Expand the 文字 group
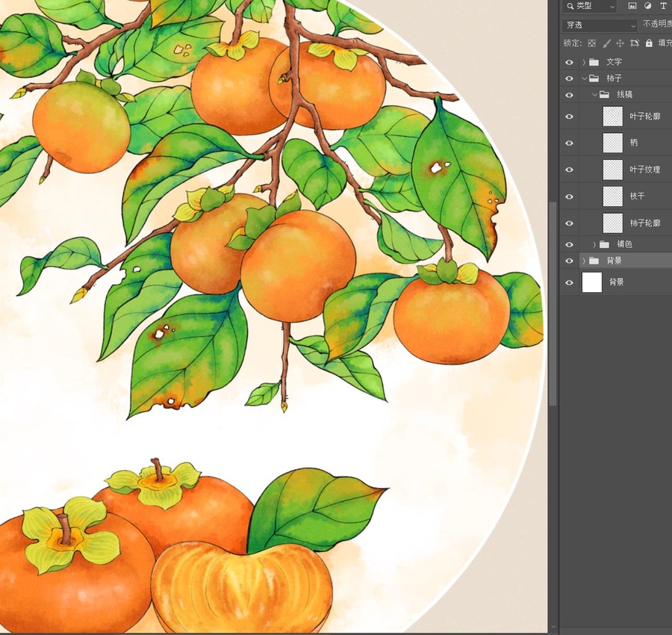This screenshot has width=672, height=635. (584, 62)
